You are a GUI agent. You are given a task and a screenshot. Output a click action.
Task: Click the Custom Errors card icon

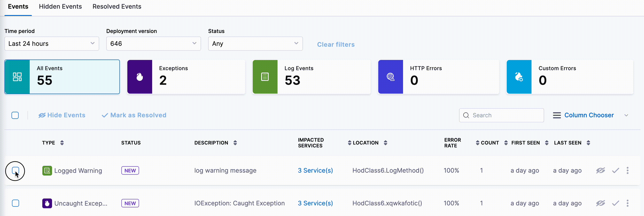519,77
